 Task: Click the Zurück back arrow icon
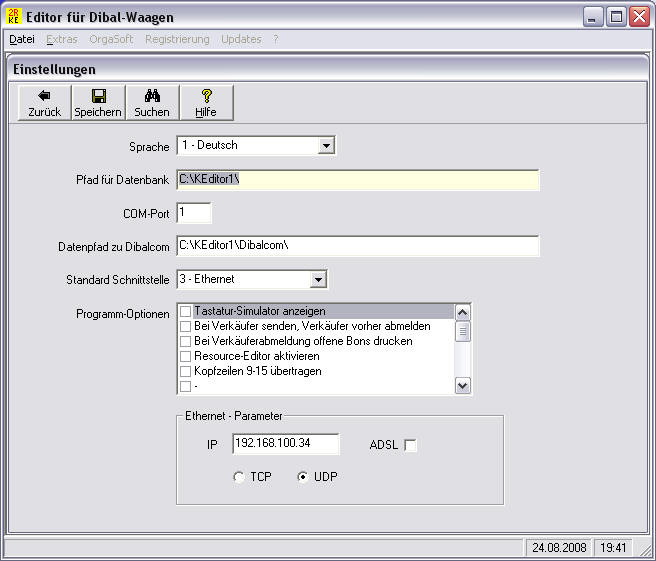[44, 96]
